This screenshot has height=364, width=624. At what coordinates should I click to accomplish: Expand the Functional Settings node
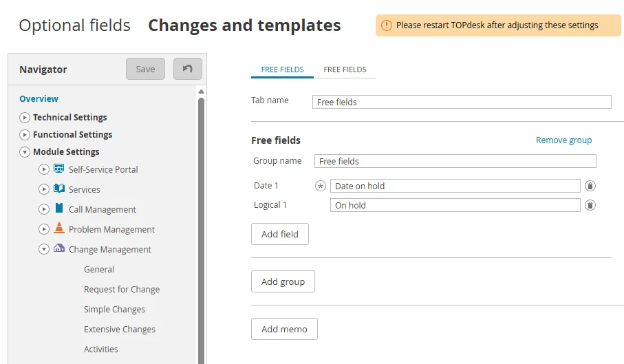click(25, 135)
